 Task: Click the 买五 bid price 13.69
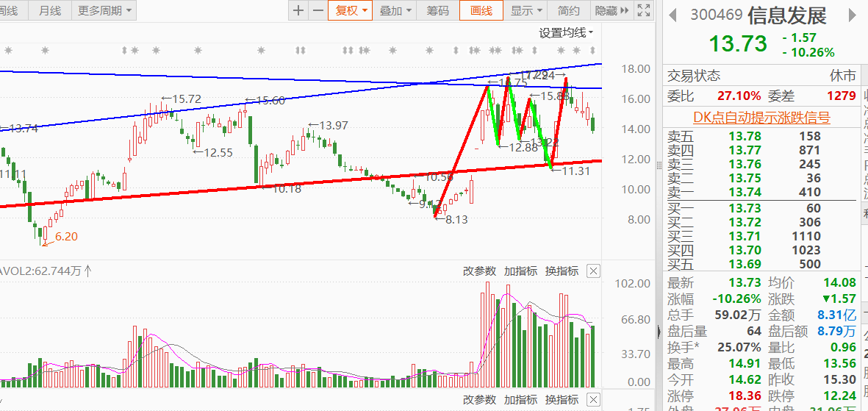[745, 264]
